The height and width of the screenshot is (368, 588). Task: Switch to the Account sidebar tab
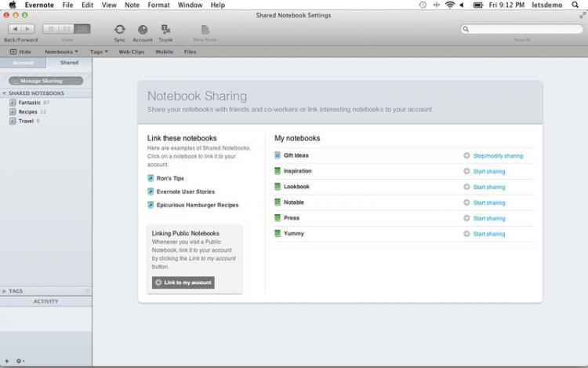(24, 63)
